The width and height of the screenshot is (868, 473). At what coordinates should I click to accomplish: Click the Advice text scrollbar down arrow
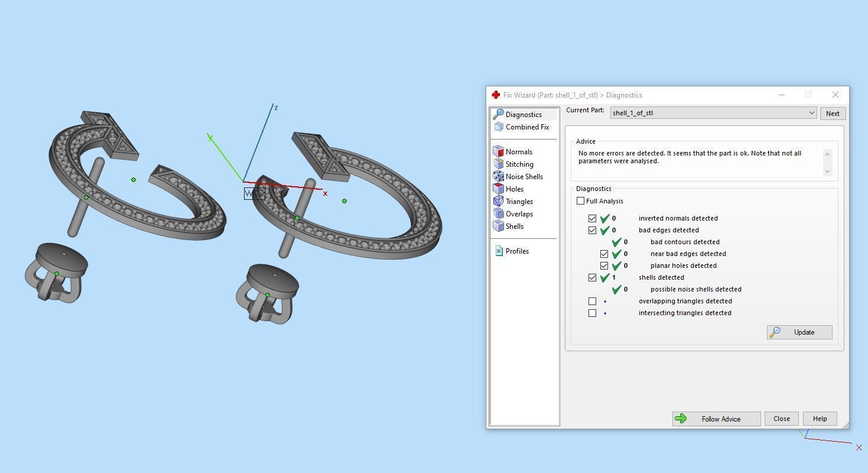827,171
